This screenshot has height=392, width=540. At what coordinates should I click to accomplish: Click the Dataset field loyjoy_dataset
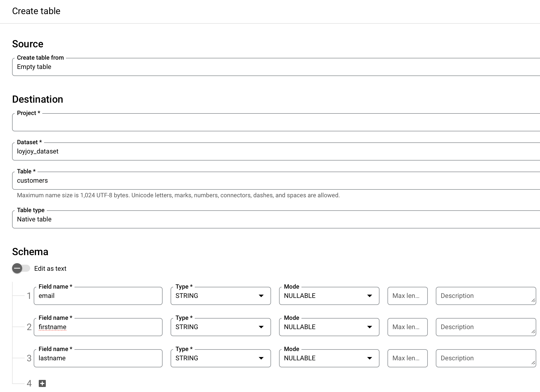[276, 151]
